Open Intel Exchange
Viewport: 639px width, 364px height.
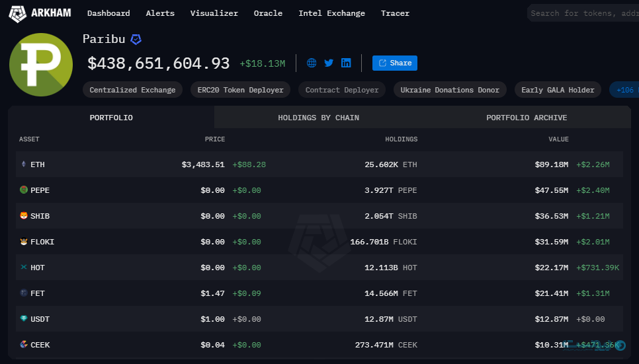click(x=331, y=13)
